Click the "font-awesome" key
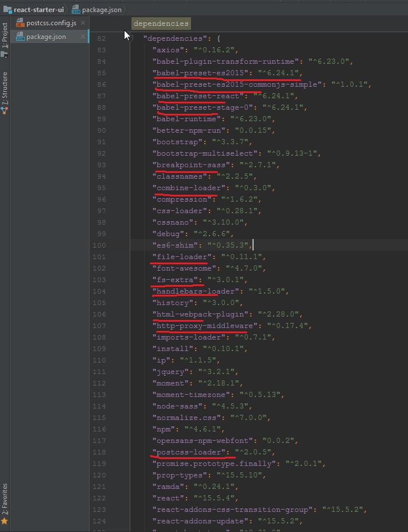This screenshot has height=532, width=408. point(185,268)
